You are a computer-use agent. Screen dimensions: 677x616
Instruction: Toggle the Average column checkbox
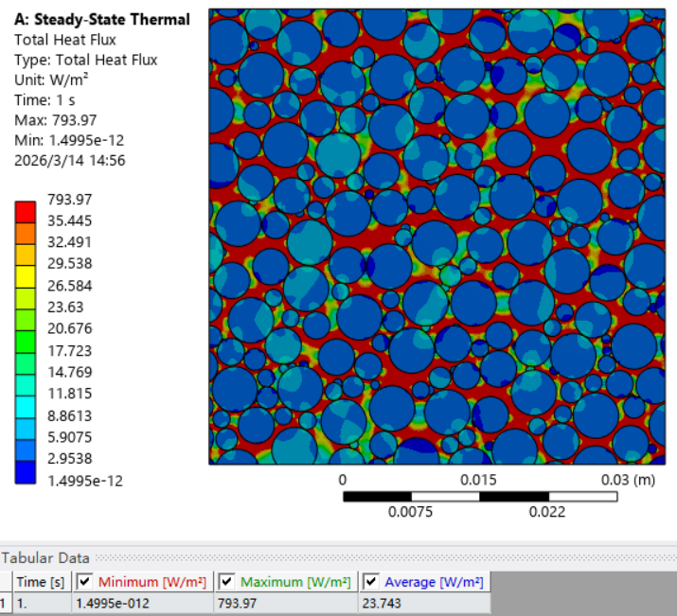(371, 582)
